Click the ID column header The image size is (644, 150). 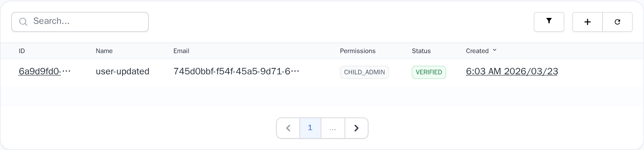22,51
